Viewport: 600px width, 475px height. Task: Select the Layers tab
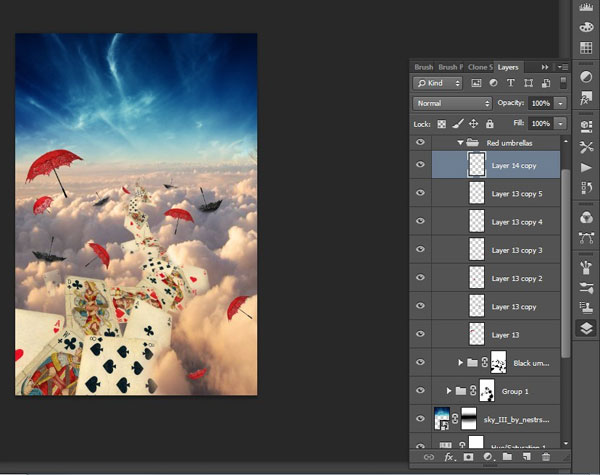click(x=508, y=67)
